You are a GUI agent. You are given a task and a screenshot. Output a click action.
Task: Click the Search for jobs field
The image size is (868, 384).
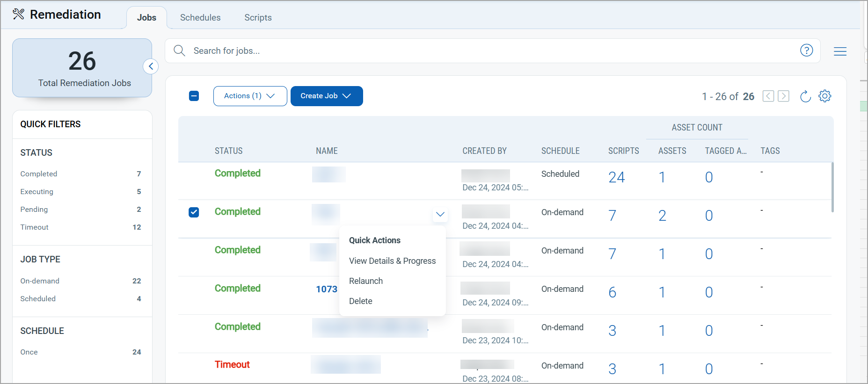click(x=493, y=51)
